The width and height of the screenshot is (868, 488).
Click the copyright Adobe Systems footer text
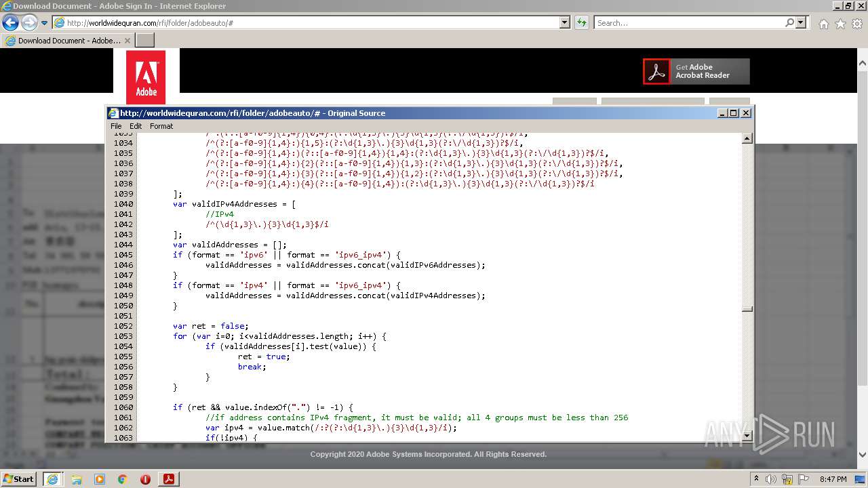tap(428, 454)
